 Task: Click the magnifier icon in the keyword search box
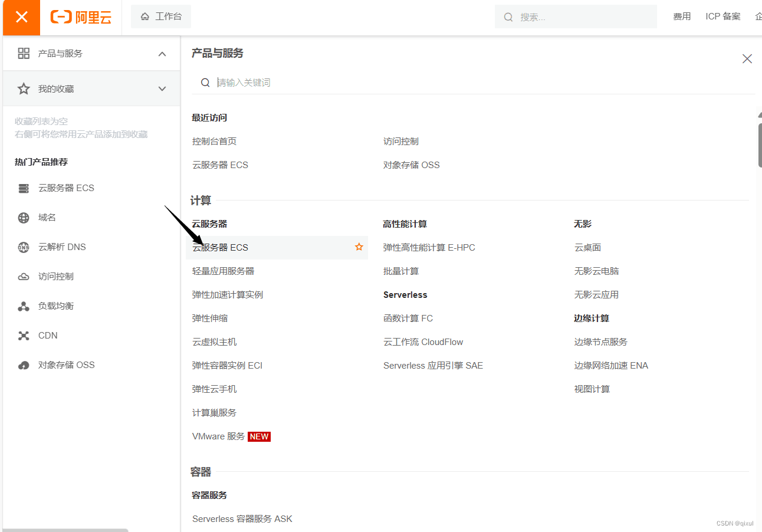click(x=205, y=83)
